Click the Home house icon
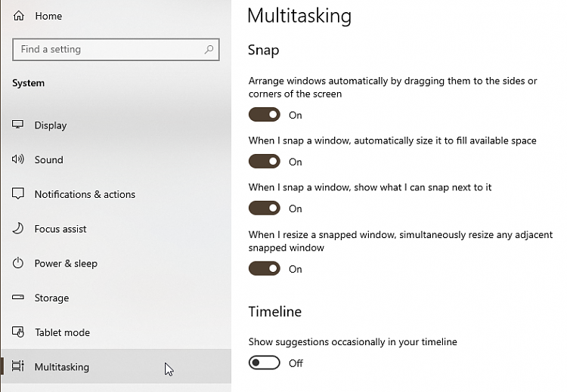Image resolution: width=567 pixels, height=392 pixels. [19, 16]
